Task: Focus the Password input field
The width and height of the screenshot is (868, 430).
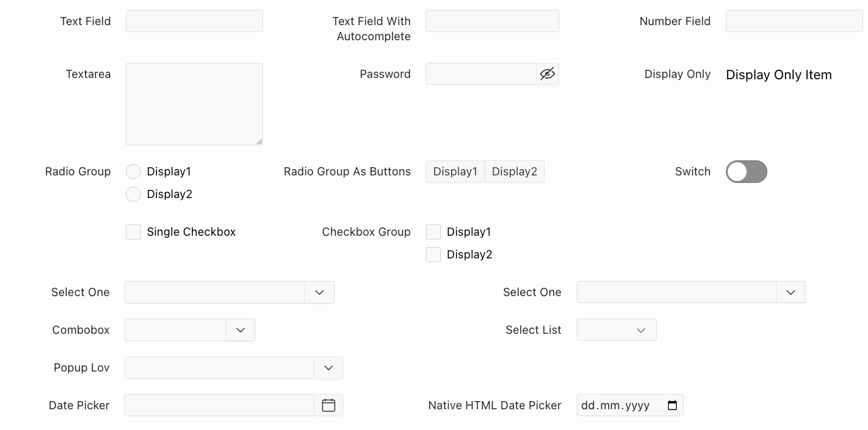Action: pyautogui.click(x=481, y=74)
